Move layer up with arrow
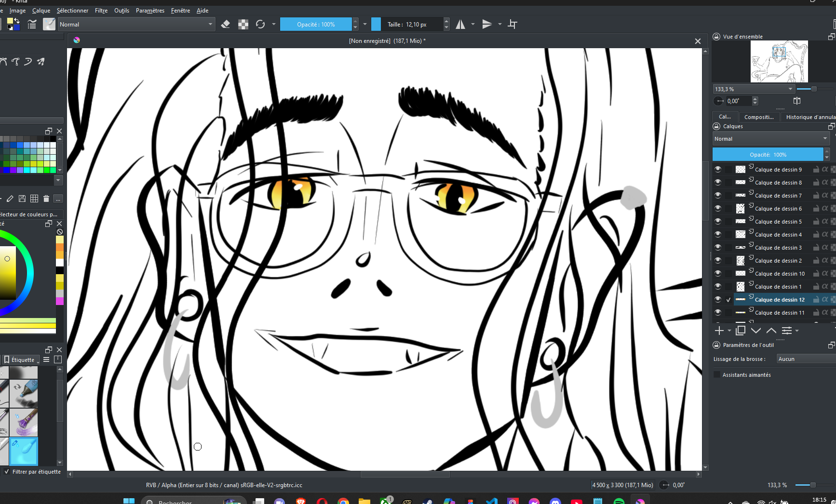The height and width of the screenshot is (504, 836). point(771,330)
